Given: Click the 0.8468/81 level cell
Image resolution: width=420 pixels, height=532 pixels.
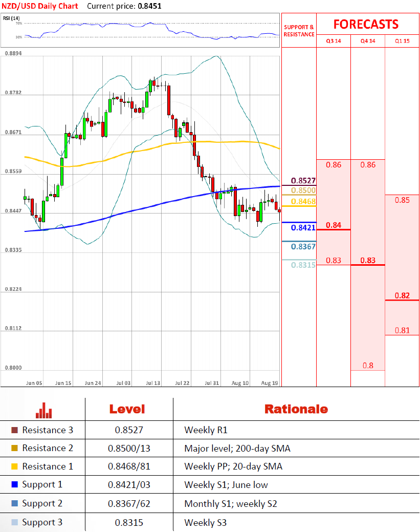Looking at the screenshot, I should point(129,466).
